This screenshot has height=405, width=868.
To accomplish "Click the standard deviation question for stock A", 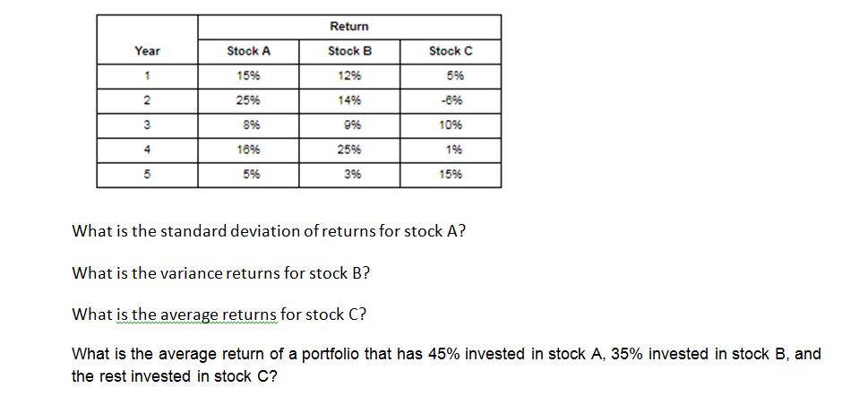I will click(x=269, y=231).
